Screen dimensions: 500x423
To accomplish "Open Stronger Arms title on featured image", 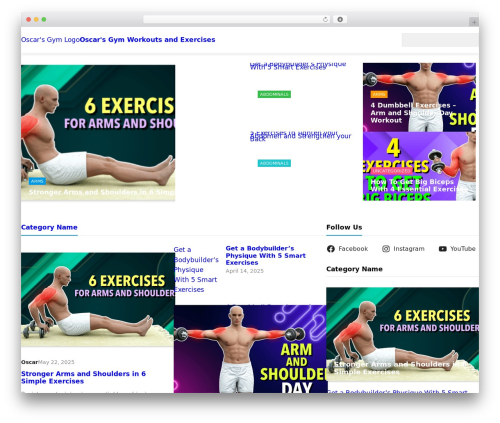I will pos(102,192).
